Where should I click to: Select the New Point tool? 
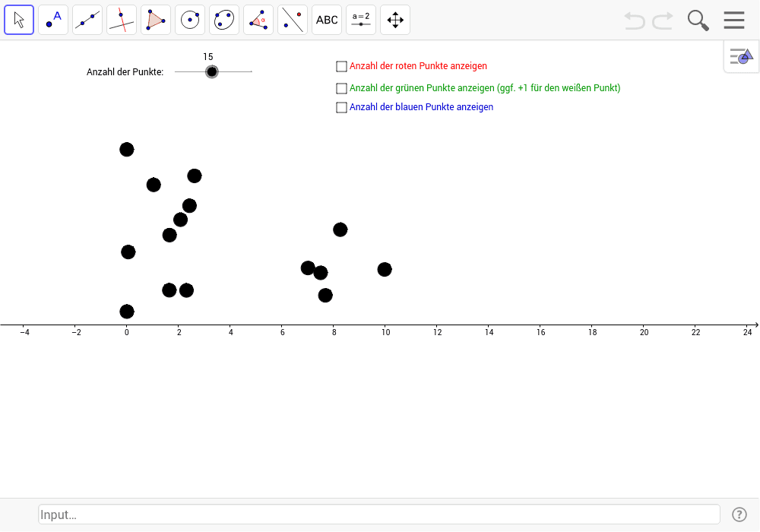click(53, 20)
